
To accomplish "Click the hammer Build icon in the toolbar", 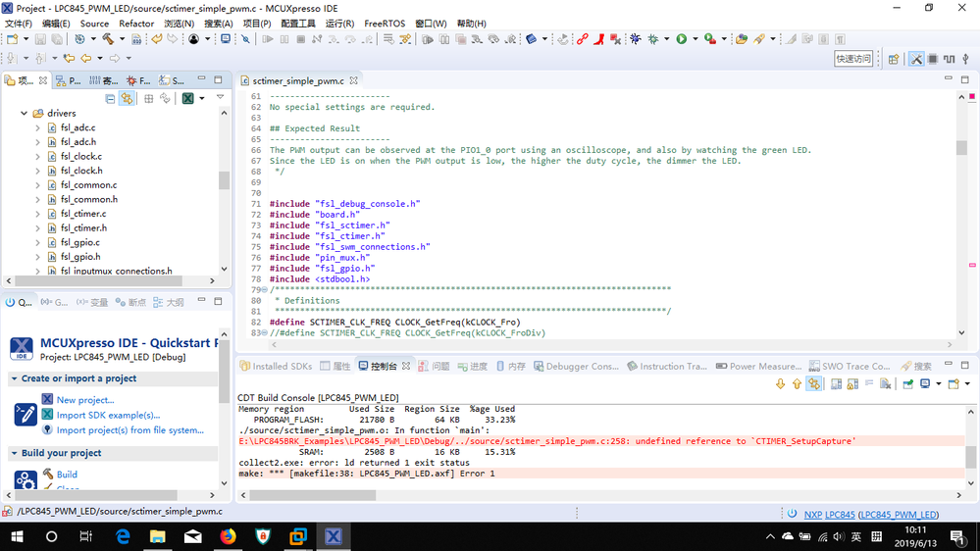I will click(109, 39).
